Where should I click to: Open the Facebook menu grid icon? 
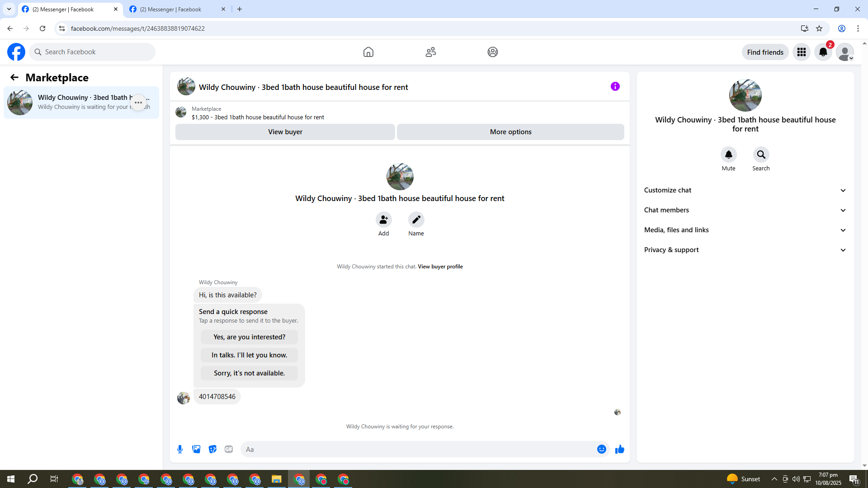(x=801, y=52)
